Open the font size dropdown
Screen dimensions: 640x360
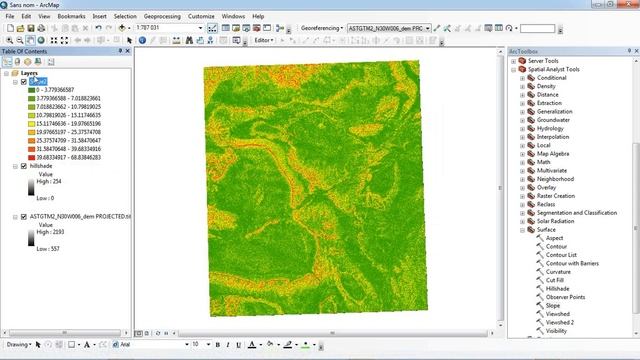click(x=208, y=344)
